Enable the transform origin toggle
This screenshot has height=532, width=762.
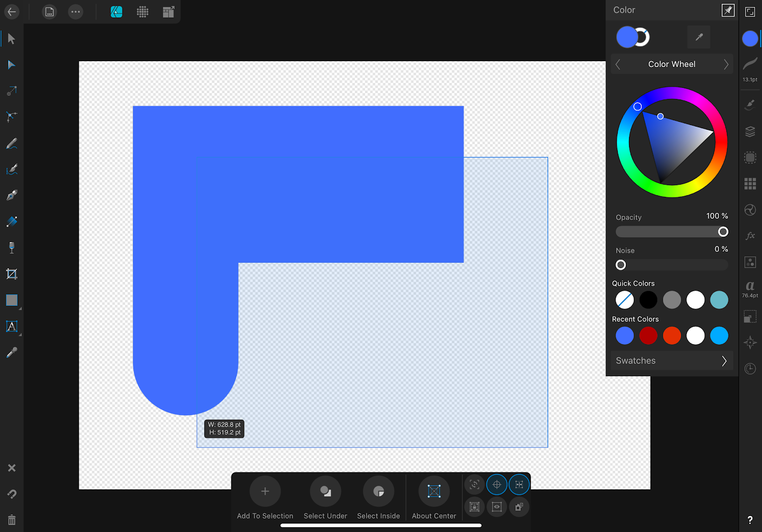point(496,484)
